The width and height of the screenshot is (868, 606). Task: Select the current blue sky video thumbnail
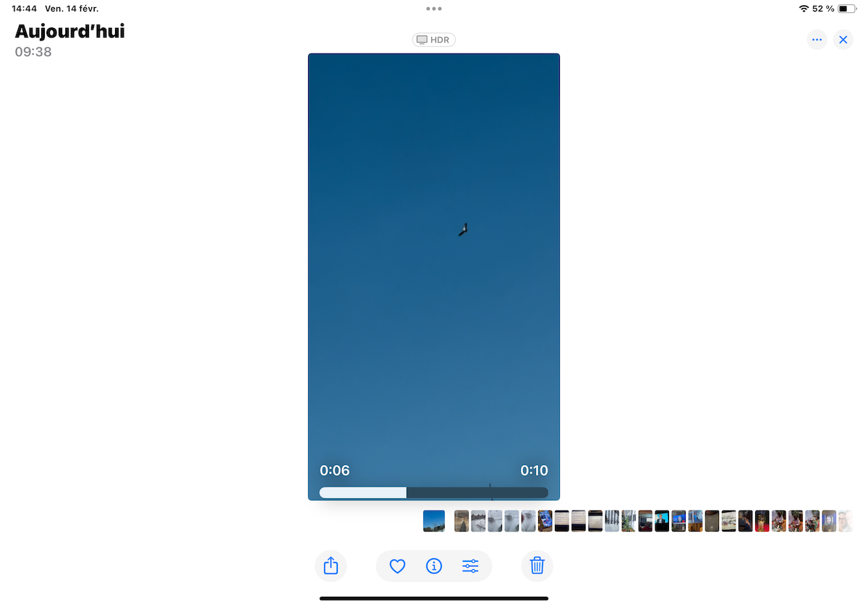434,521
